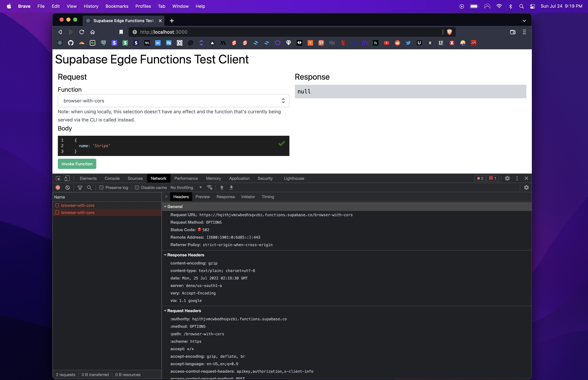Image resolution: width=588 pixels, height=380 pixels.
Task: Enable the Preserve log checkbox
Action: [101, 187]
